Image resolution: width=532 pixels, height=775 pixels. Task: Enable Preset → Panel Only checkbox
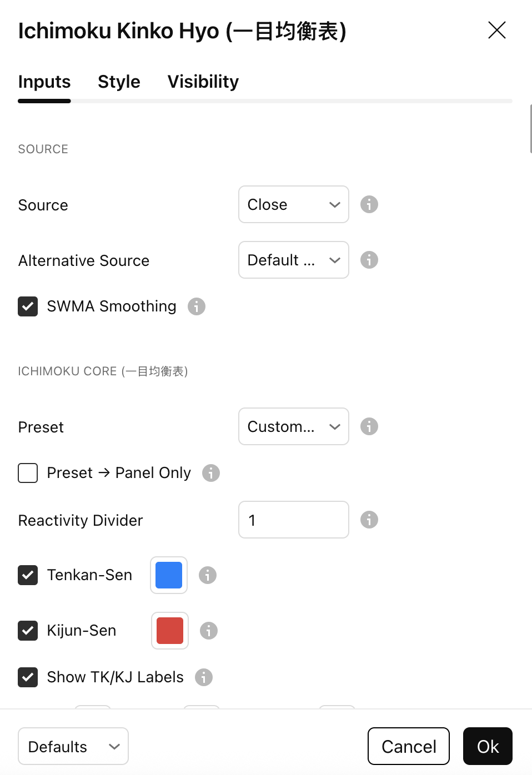pos(28,473)
